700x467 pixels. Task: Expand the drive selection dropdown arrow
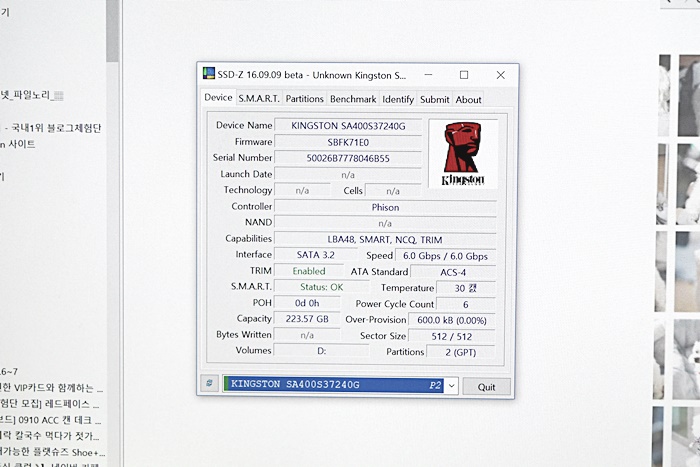[451, 385]
